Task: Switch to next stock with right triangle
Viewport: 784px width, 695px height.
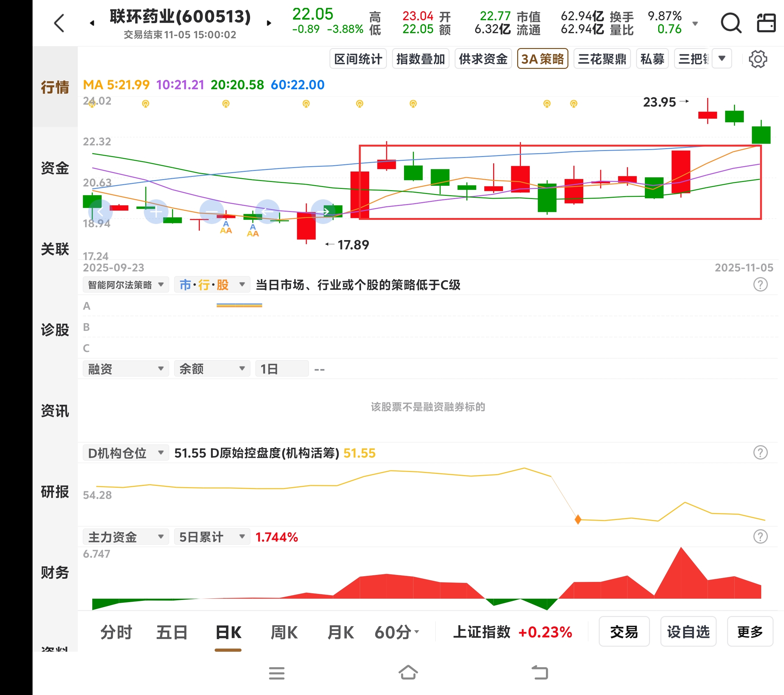Action: click(x=269, y=23)
